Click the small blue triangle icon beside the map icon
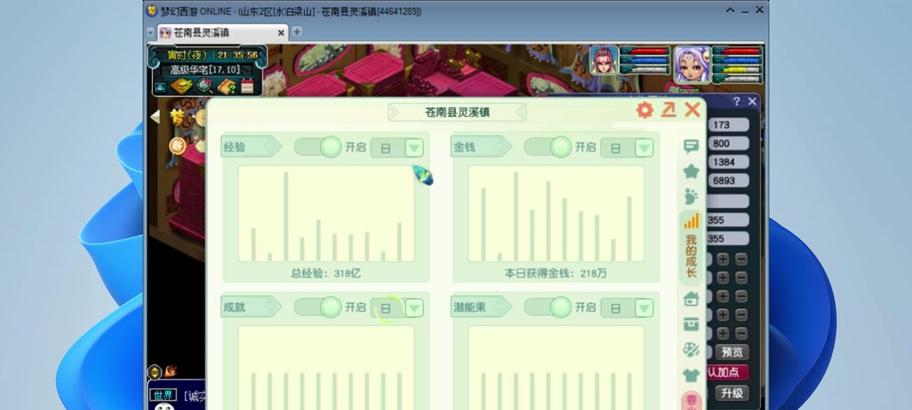This screenshot has width=912, height=410. tap(160, 87)
